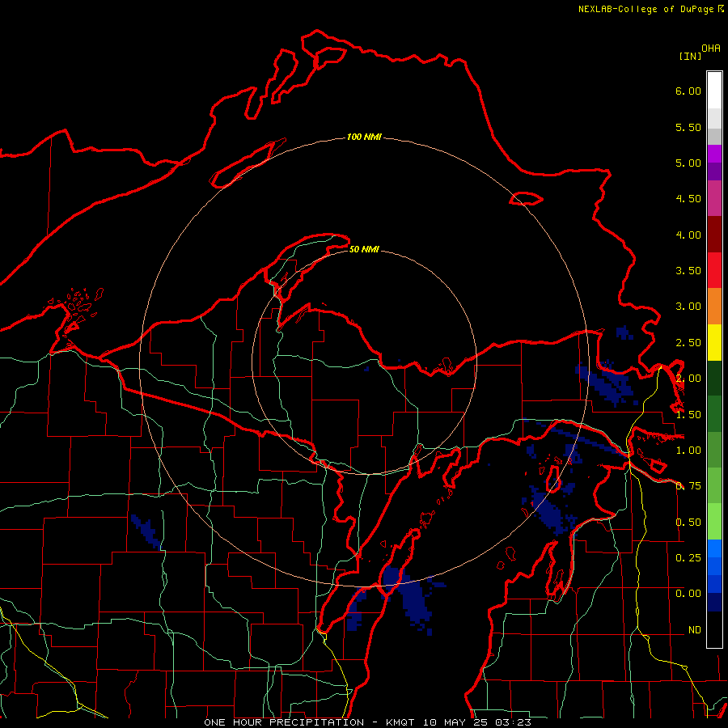728x728 pixels.
Task: Pick the light green swatch beside 0.50
Action: point(714,522)
